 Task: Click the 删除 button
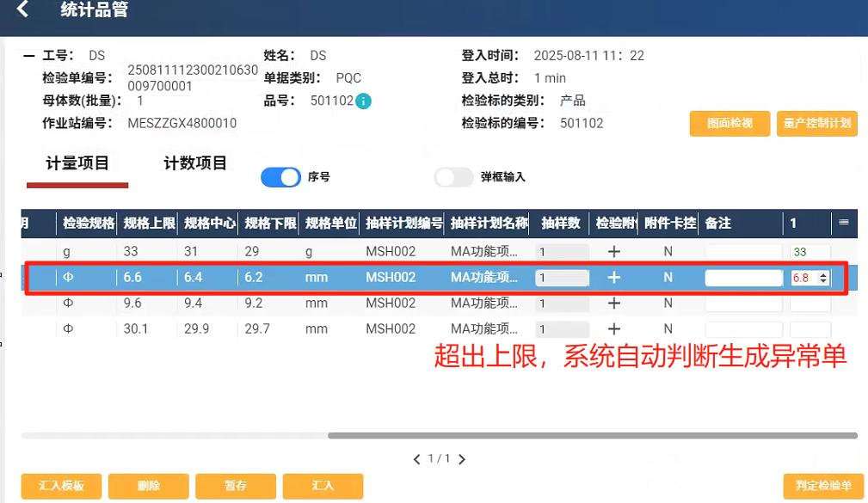pos(148,486)
